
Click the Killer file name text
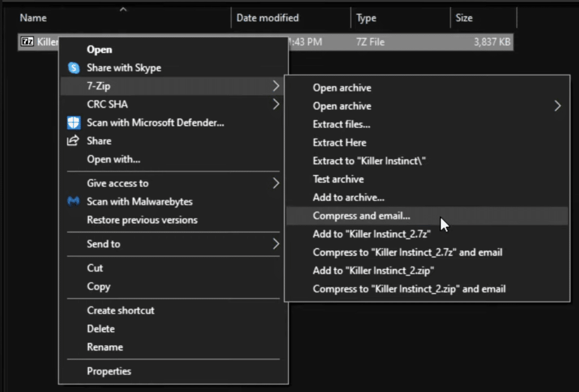pyautogui.click(x=47, y=42)
